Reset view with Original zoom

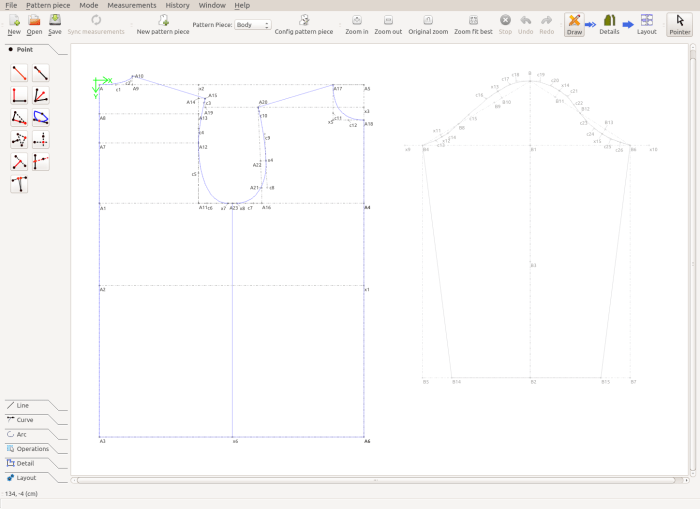428,25
